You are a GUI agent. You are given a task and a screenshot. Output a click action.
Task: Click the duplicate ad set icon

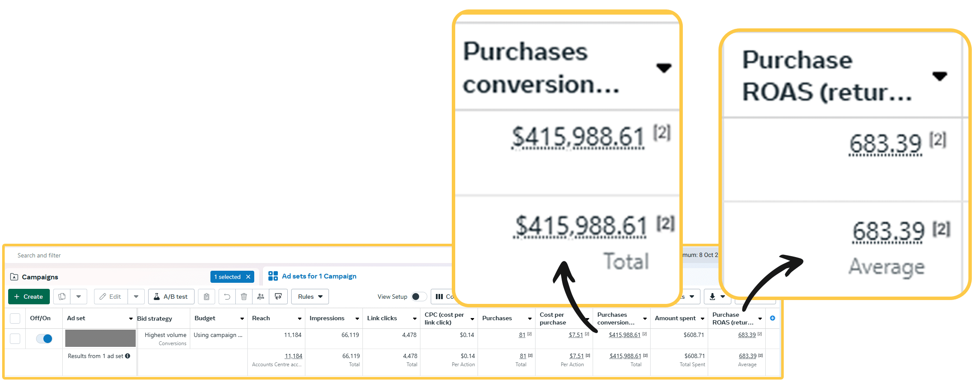click(62, 297)
